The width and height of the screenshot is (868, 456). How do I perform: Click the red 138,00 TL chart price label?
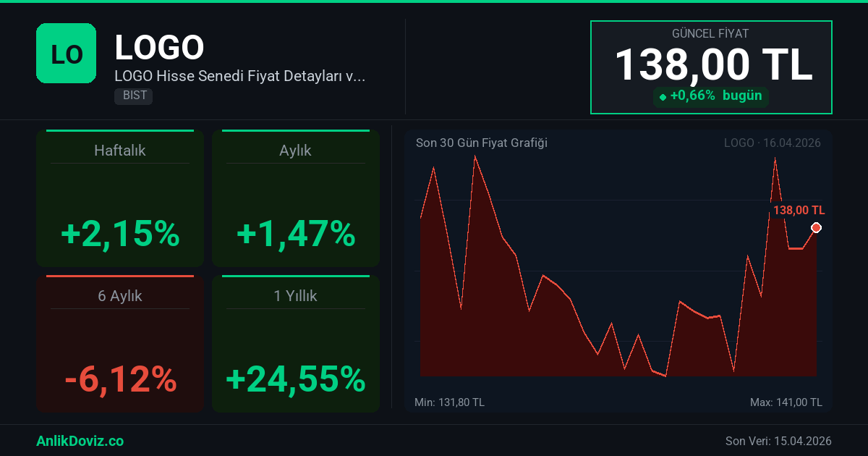coord(799,210)
